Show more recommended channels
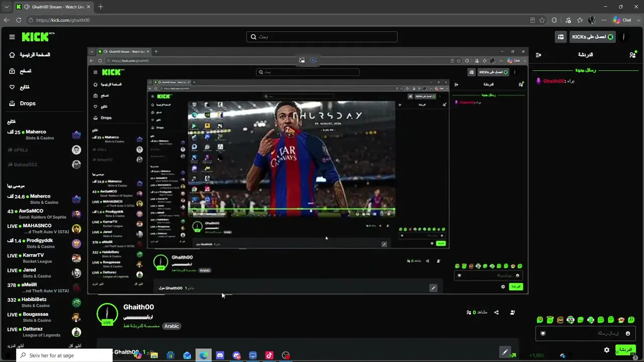Viewport: 644px width, 362px height. (15, 346)
